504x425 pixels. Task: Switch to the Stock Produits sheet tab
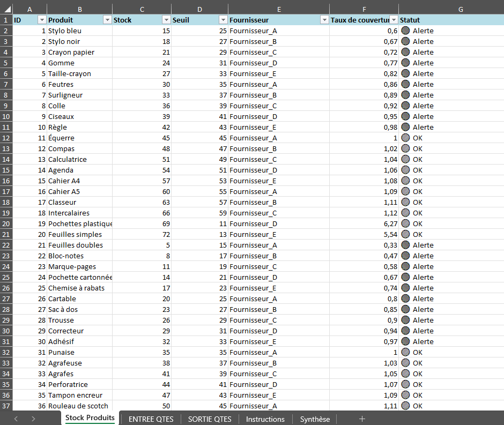point(90,417)
